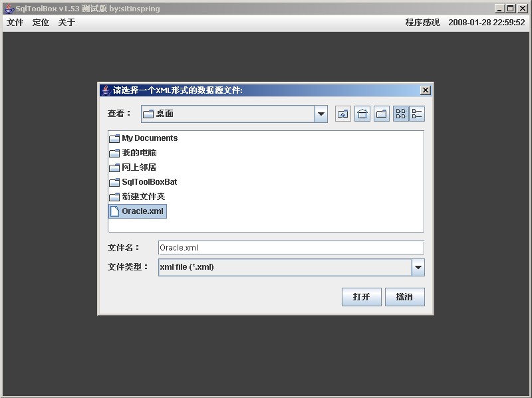Select the 我的电脑 folder name
This screenshot has height=398, width=532.
tap(139, 153)
